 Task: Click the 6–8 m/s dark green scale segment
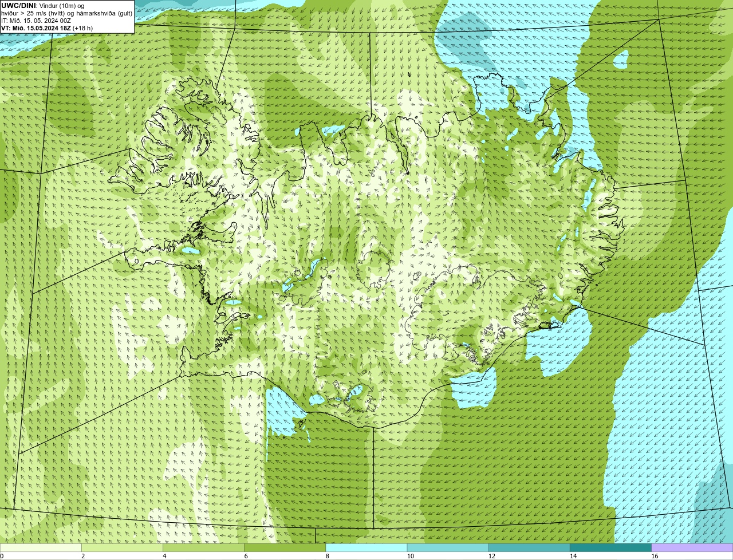[285, 547]
